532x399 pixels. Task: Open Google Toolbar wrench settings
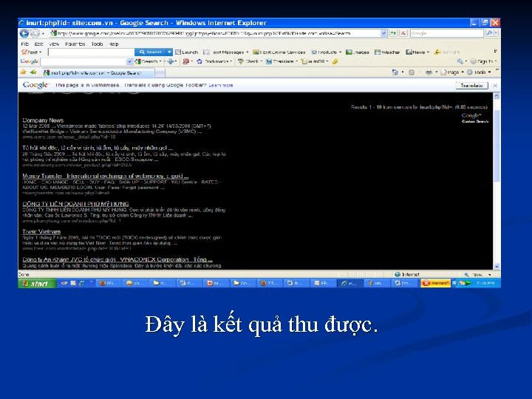461,61
